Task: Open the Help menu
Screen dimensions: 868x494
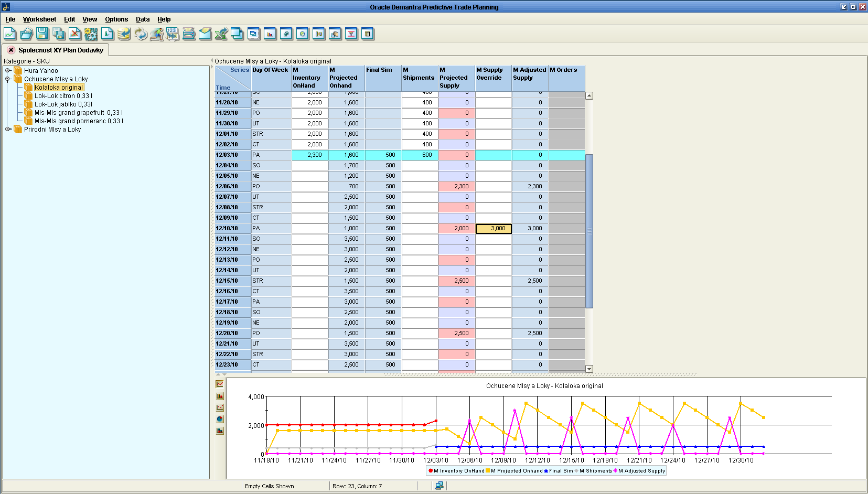Action: point(164,19)
